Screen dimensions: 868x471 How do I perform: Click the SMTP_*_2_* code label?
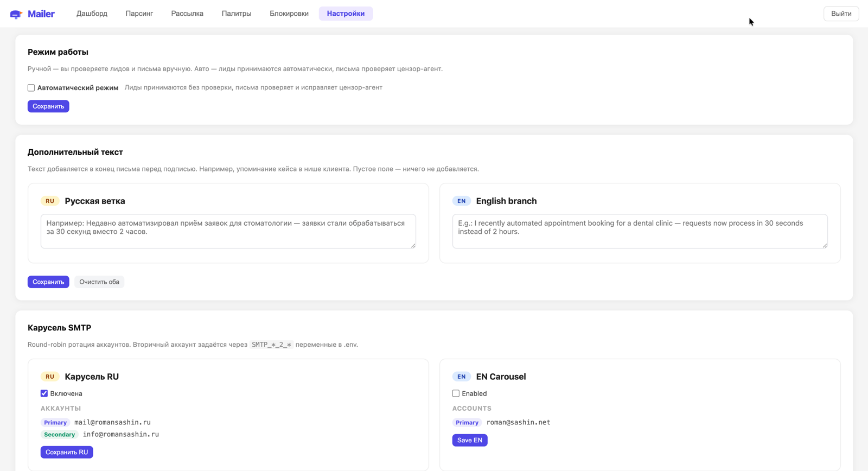(271, 345)
